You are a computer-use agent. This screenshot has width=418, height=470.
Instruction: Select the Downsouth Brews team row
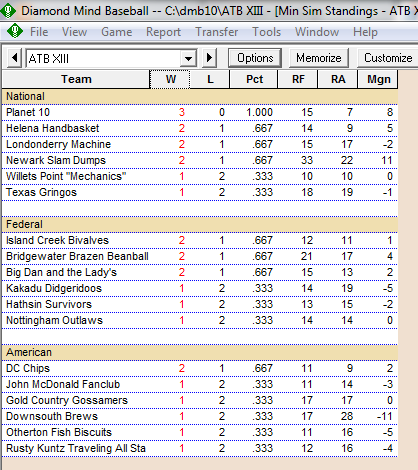click(200, 416)
